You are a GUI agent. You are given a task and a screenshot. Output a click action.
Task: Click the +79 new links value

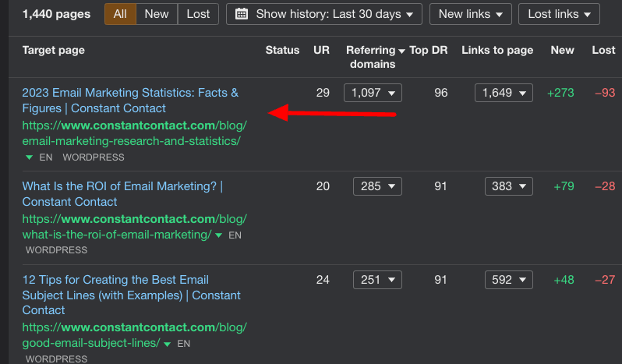(x=564, y=186)
